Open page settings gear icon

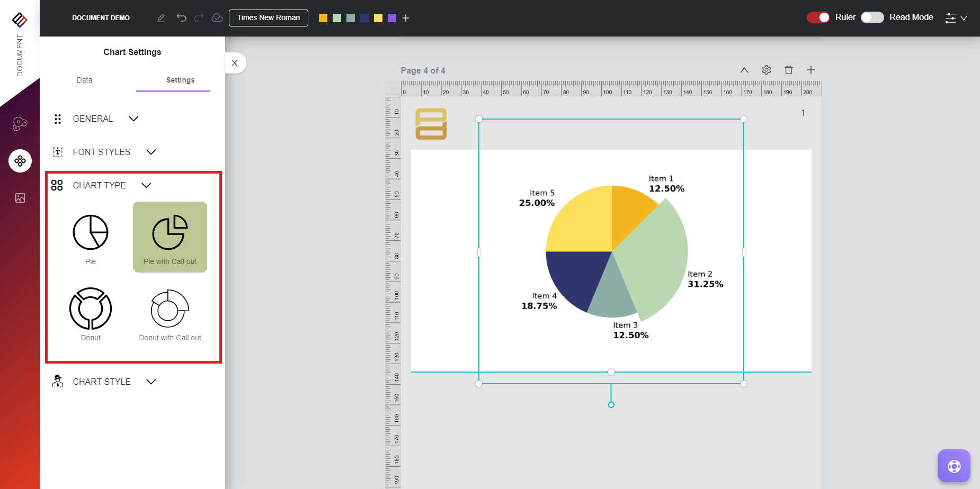[x=766, y=70]
